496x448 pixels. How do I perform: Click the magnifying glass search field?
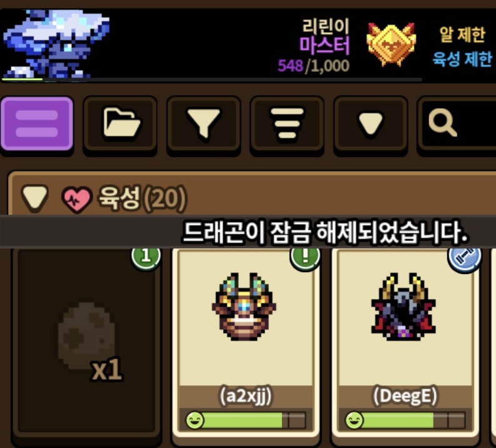click(x=457, y=123)
